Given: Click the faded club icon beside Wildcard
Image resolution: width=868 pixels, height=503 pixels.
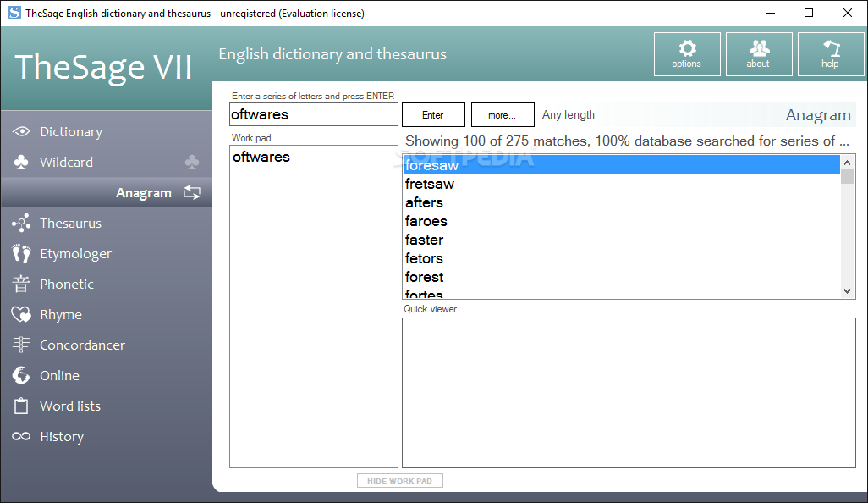Looking at the screenshot, I should pyautogui.click(x=192, y=162).
